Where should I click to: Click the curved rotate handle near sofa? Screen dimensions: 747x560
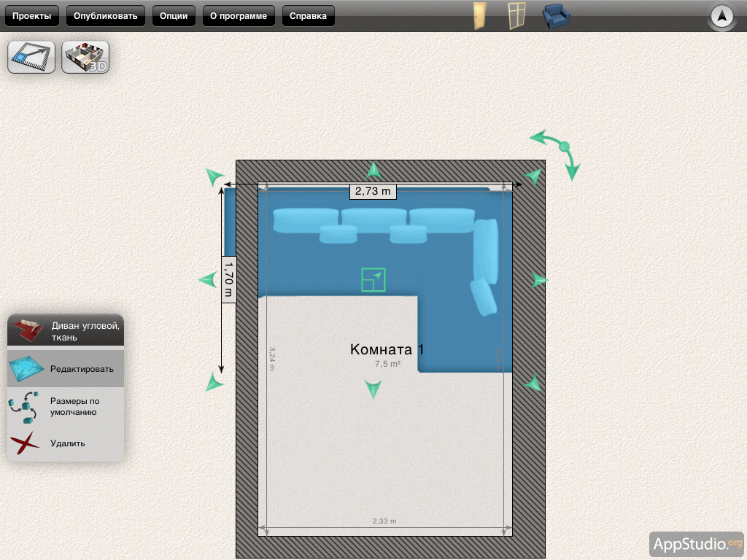[x=562, y=148]
